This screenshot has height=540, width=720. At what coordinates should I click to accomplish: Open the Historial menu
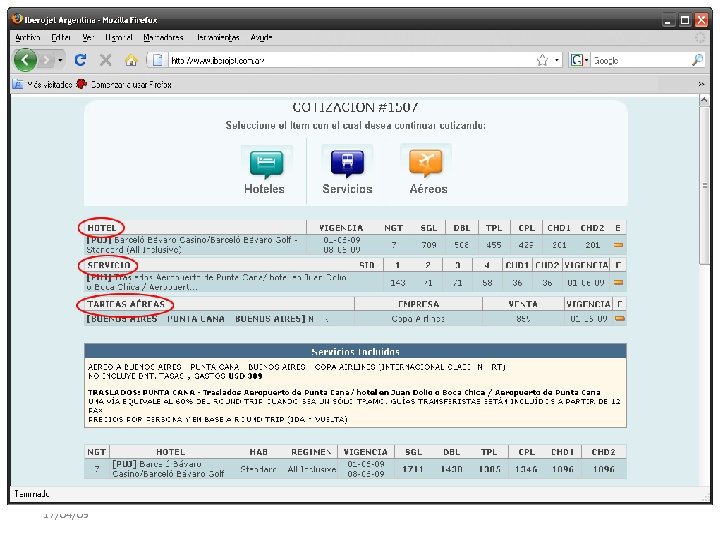coord(118,37)
